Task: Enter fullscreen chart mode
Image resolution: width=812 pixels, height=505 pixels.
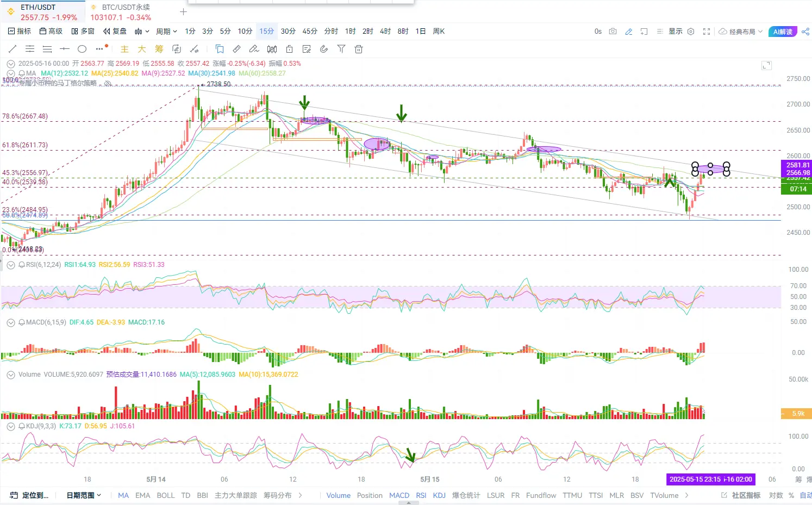Action: click(x=707, y=32)
